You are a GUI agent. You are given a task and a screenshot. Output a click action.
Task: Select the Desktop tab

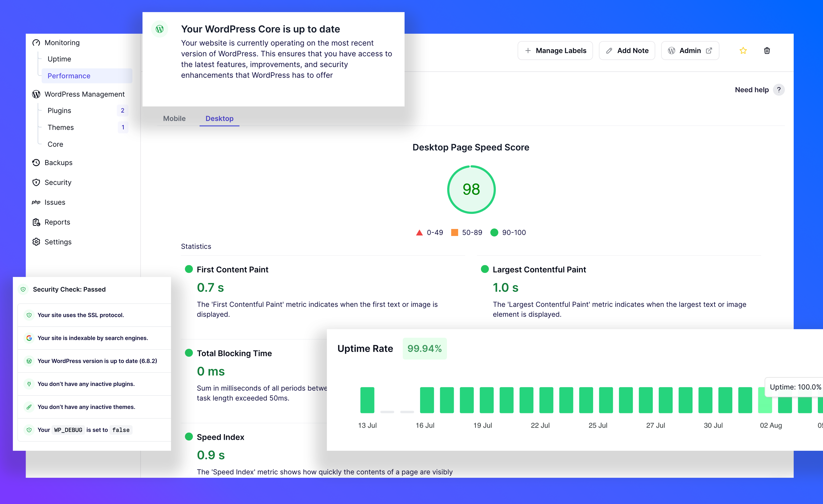[219, 119]
